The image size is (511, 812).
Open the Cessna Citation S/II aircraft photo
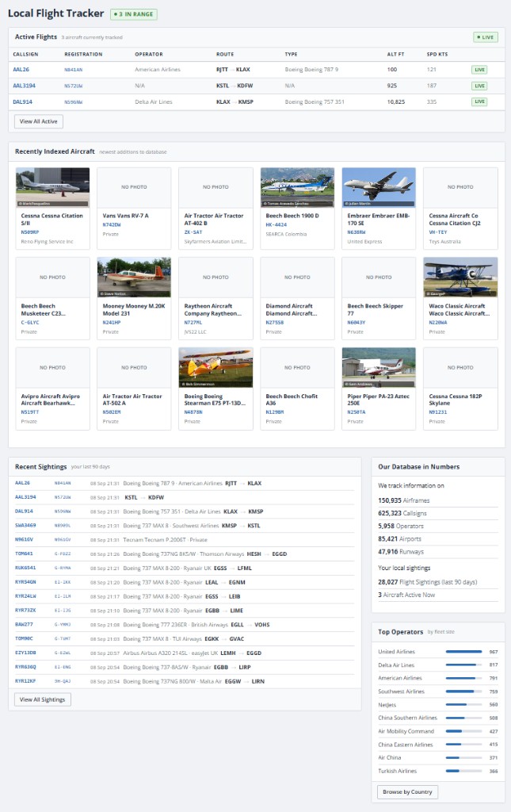pos(53,187)
